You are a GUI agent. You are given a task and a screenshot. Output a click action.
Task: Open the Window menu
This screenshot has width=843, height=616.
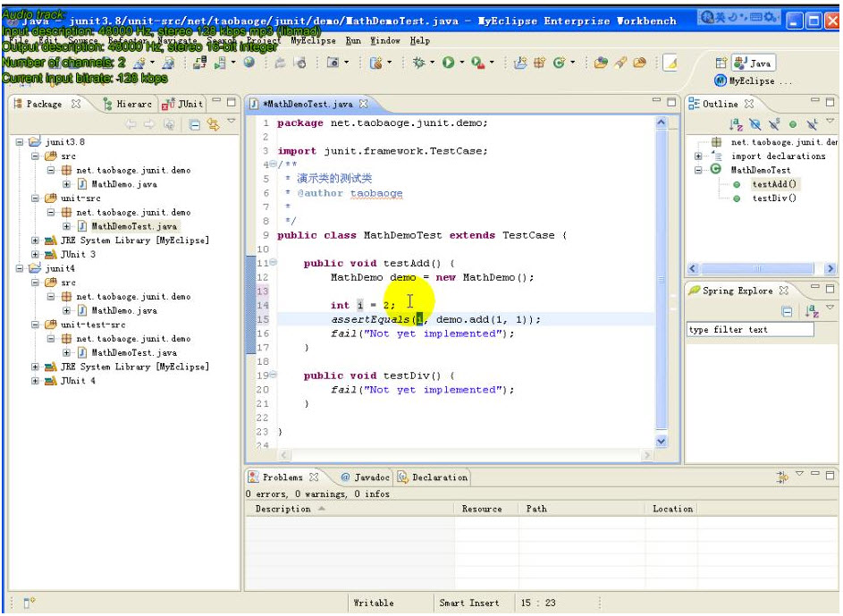click(385, 40)
